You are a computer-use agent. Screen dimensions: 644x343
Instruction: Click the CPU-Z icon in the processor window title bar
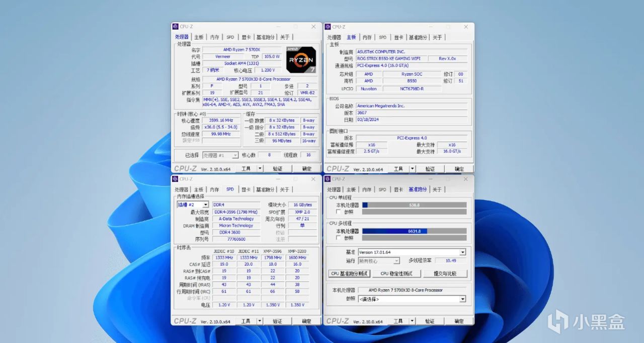tap(176, 27)
